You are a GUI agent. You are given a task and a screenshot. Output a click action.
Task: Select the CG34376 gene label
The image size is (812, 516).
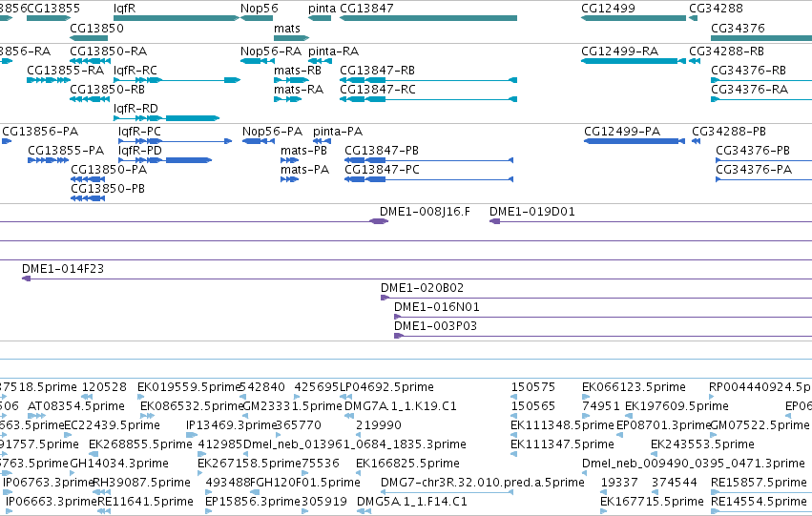(738, 28)
